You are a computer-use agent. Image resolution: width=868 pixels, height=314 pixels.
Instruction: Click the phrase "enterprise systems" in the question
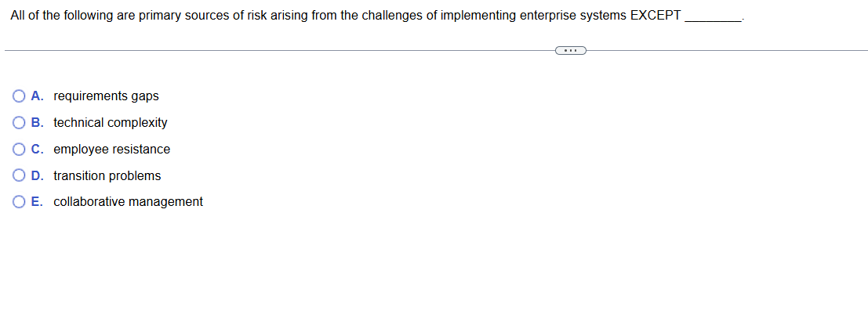click(x=577, y=16)
